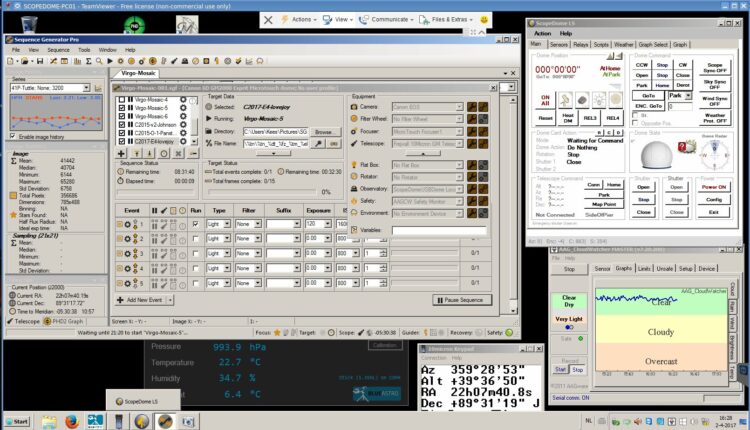Expand Add New Event dropdown arrow
750x430 pixels.
pos(170,300)
